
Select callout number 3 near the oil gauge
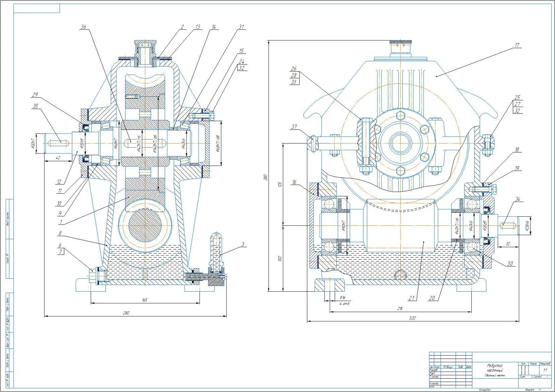click(x=243, y=244)
